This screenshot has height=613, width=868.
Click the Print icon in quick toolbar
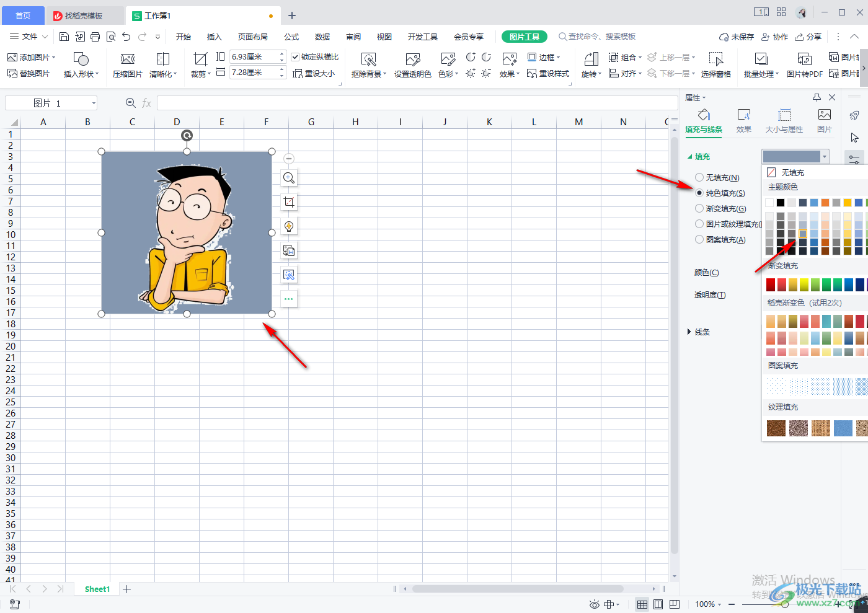95,37
